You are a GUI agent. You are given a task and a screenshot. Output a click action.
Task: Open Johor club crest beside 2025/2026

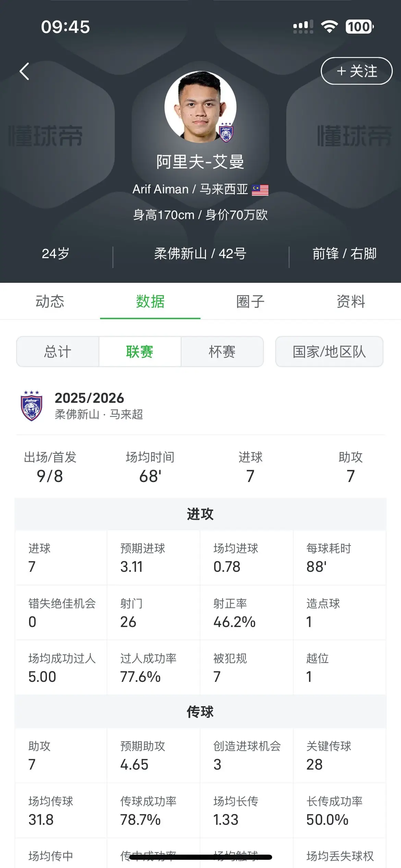[32, 406]
